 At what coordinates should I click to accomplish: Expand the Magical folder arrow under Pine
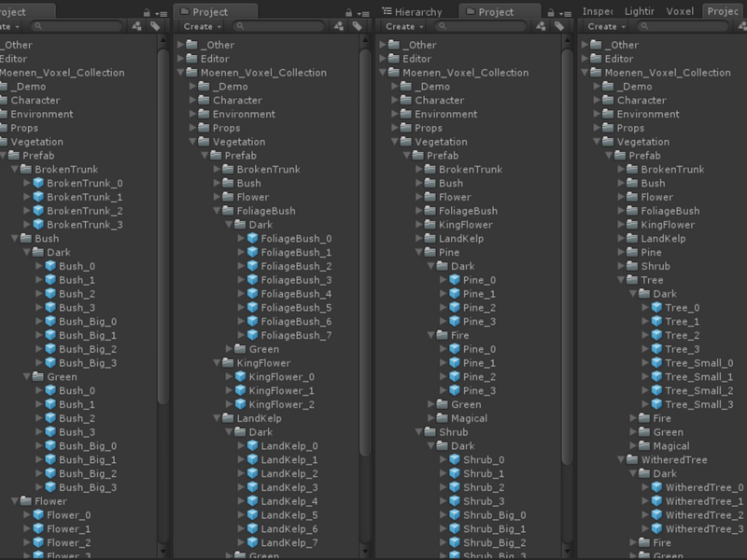point(430,417)
